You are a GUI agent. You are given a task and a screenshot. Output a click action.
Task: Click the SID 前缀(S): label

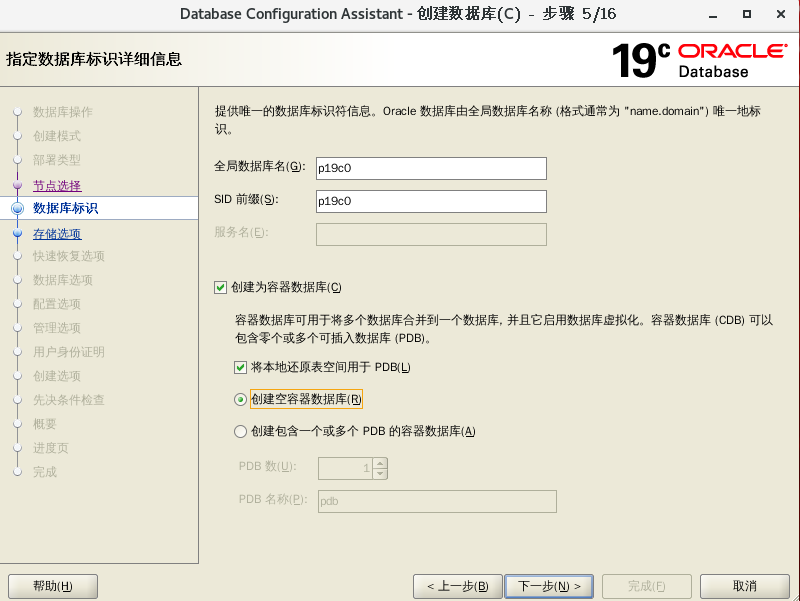click(x=246, y=199)
